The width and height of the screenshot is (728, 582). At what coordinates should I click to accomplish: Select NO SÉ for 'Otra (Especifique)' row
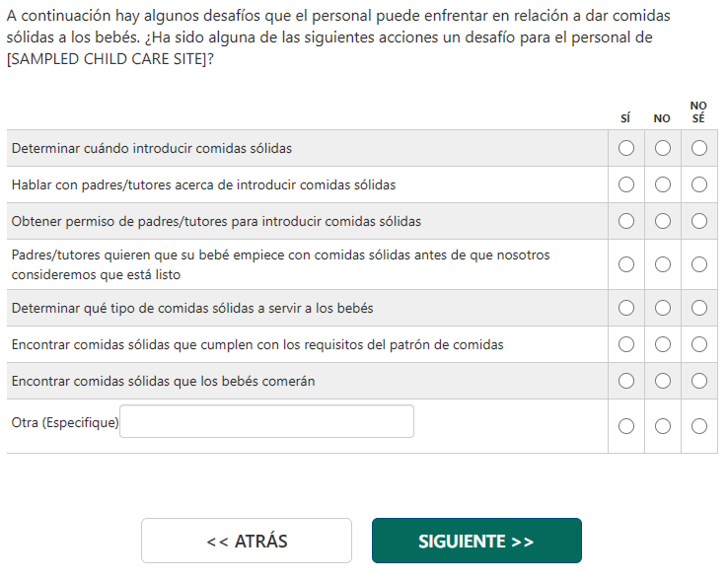click(x=699, y=426)
